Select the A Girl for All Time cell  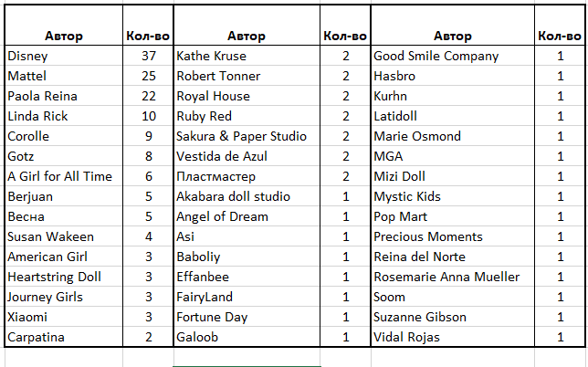coord(64,176)
